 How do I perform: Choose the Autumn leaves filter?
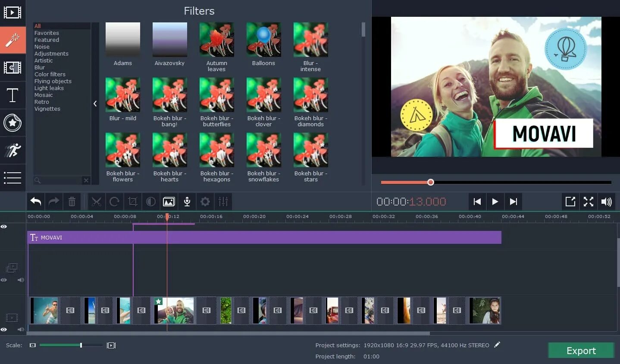tap(217, 40)
